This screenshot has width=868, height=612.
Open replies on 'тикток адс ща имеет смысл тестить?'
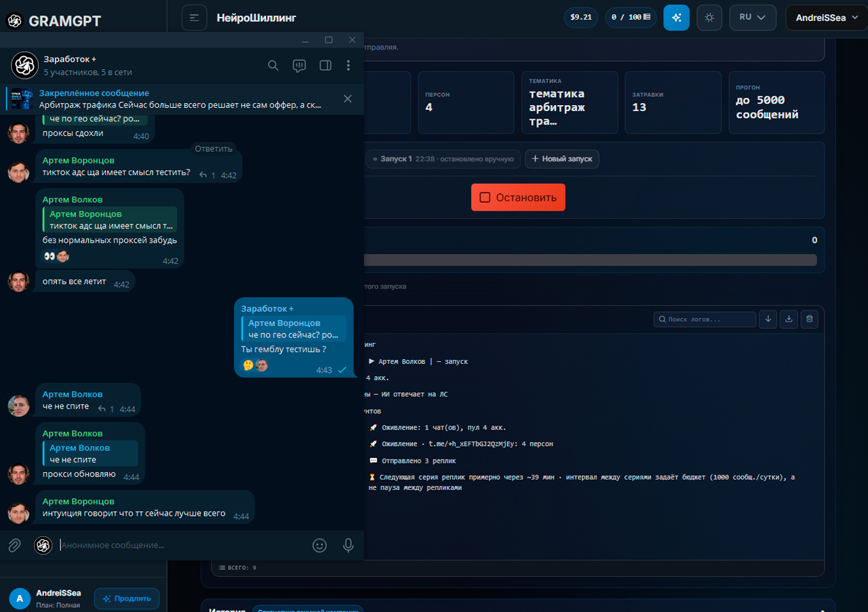(207, 175)
